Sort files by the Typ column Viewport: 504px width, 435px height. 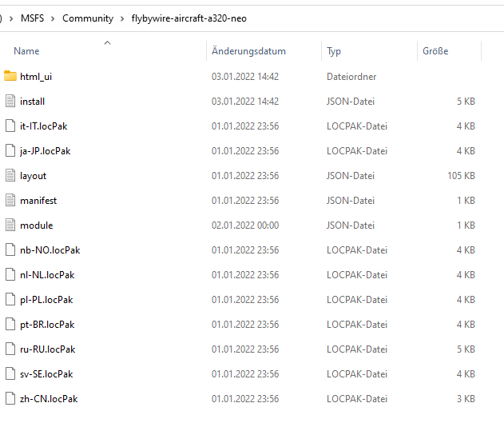(x=334, y=51)
